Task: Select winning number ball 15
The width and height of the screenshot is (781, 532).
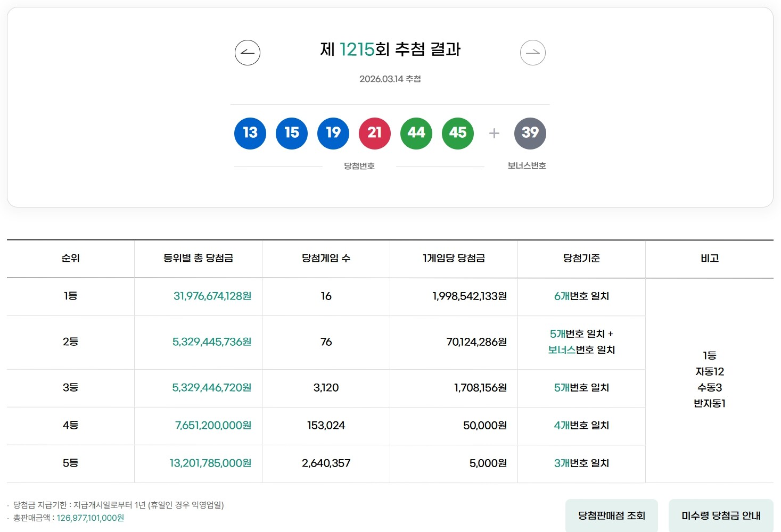Action: click(291, 134)
